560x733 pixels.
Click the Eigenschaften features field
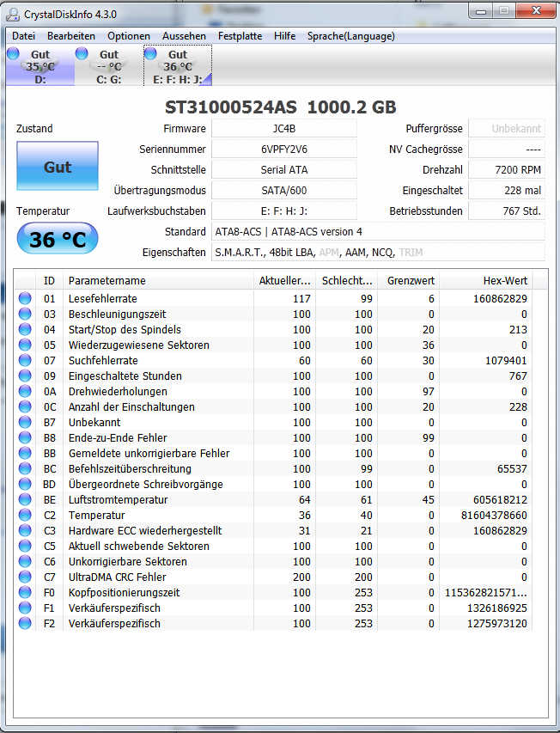[x=378, y=252]
